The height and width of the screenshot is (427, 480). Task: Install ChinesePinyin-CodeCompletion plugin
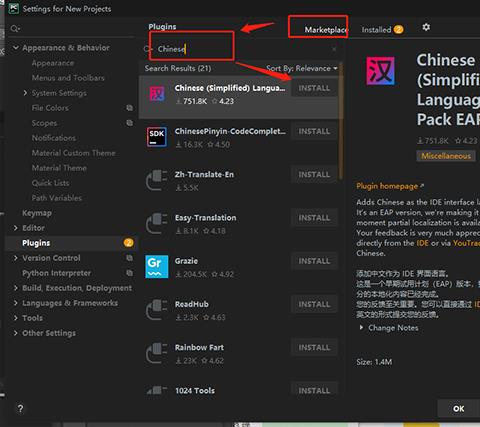tap(314, 131)
